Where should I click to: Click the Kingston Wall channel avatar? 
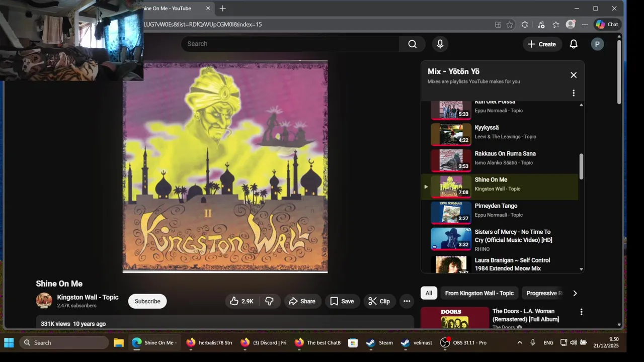pos(44,301)
